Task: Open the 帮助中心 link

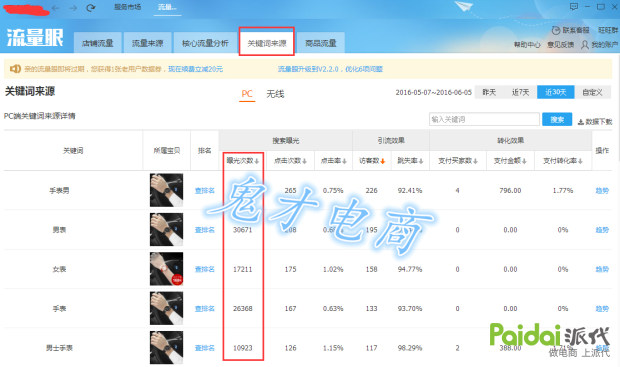Action: click(527, 45)
